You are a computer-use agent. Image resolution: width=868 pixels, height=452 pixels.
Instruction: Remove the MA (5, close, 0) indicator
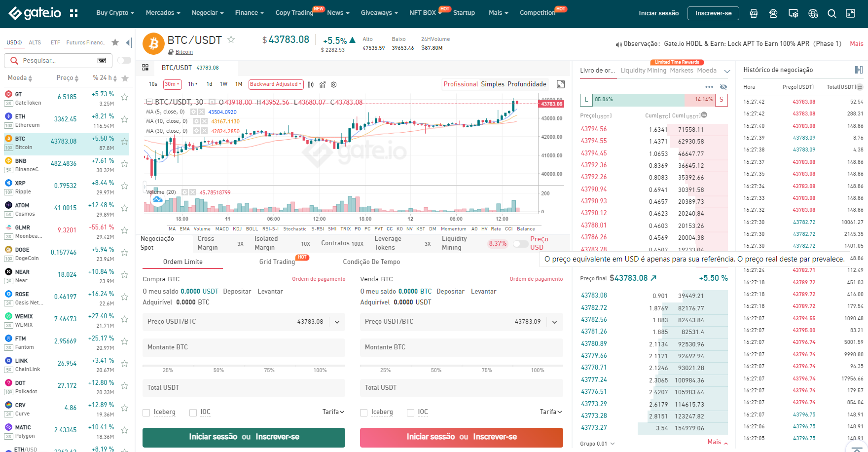coord(201,112)
